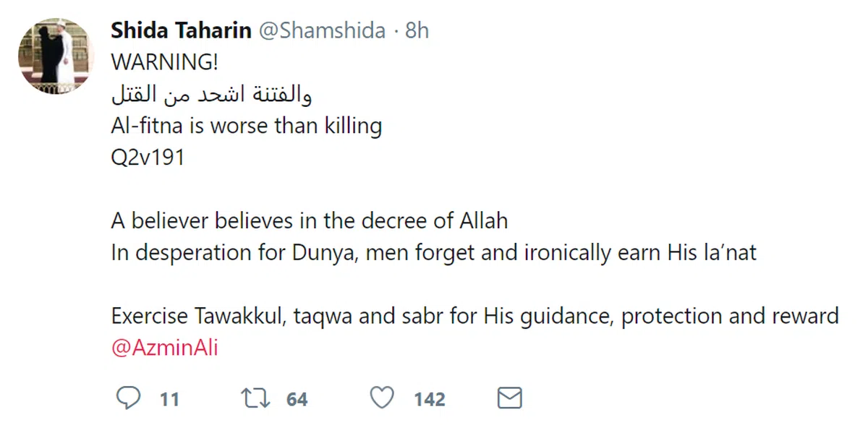This screenshot has width=868, height=425.
Task: Click the 'In desperation for Dunya' sentence
Action: coord(434,252)
